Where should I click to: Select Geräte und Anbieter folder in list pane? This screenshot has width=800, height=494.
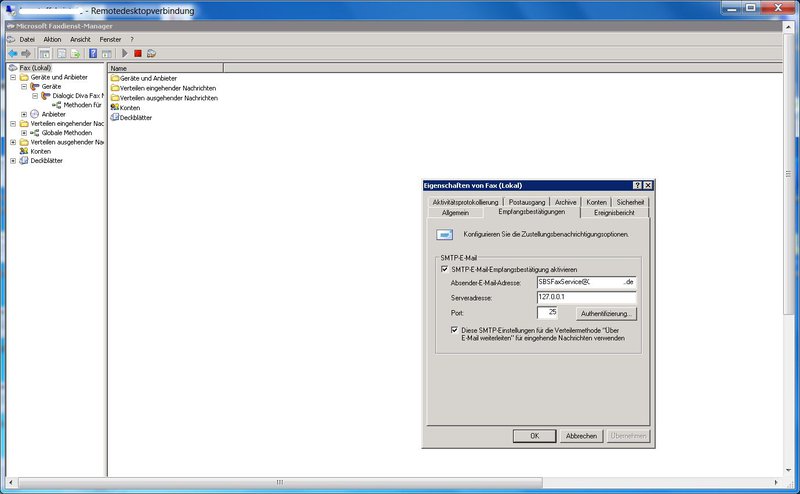[x=144, y=78]
